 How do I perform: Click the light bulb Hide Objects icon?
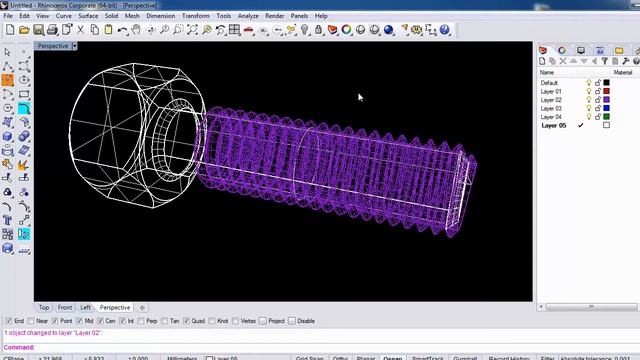[304, 29]
